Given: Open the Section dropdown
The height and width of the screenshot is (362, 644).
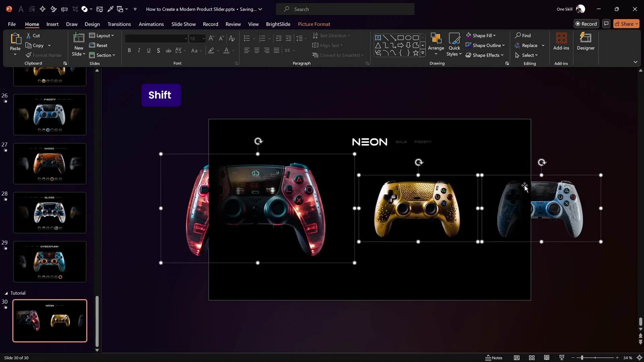Looking at the screenshot, I should (102, 55).
